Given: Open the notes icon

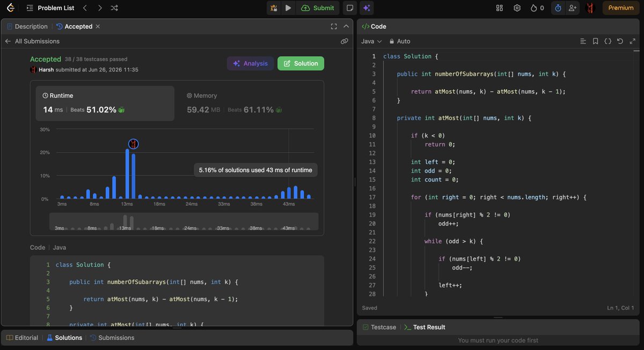Looking at the screenshot, I should (x=350, y=8).
